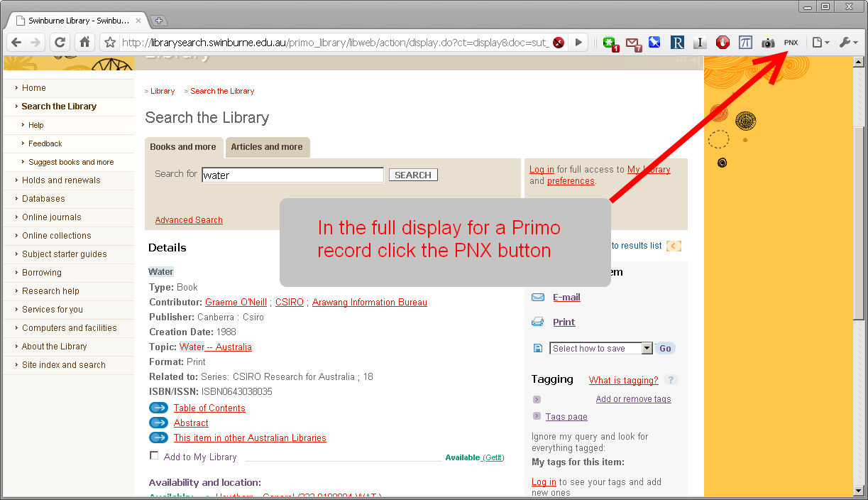Open Holds and renewals in sidebar
This screenshot has height=500, width=868.
[61, 180]
